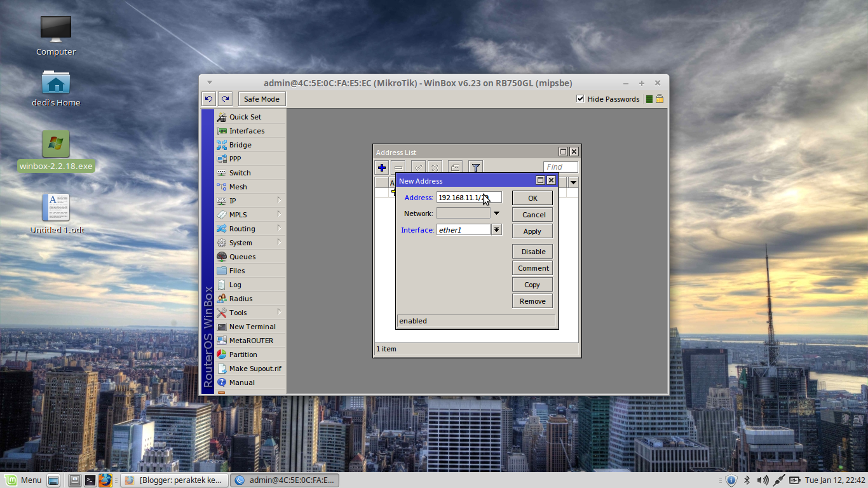Image resolution: width=868 pixels, height=488 pixels.
Task: Expand the Tools submenu
Action: [x=278, y=312]
